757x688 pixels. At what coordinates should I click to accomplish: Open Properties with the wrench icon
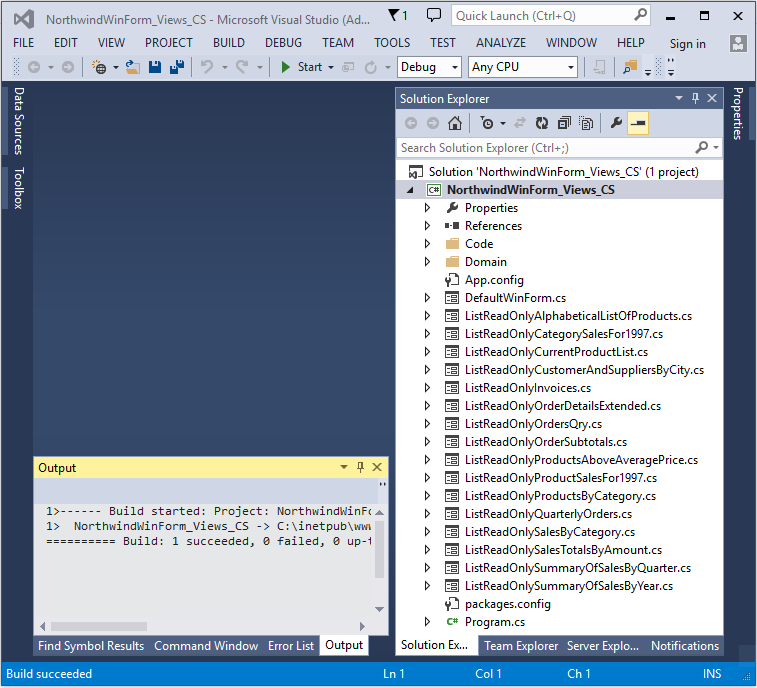coord(616,123)
